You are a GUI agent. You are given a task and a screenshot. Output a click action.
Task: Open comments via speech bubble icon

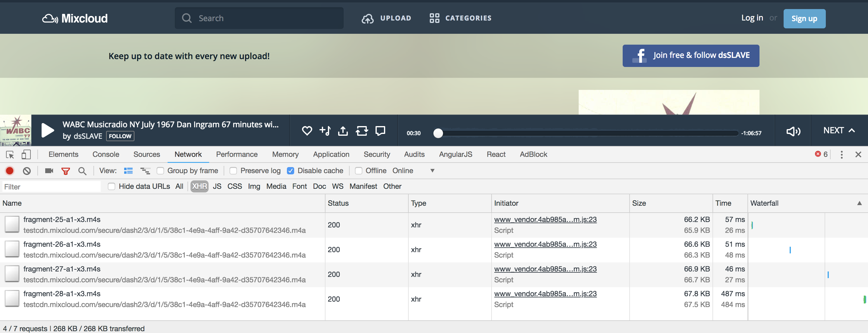click(x=380, y=131)
